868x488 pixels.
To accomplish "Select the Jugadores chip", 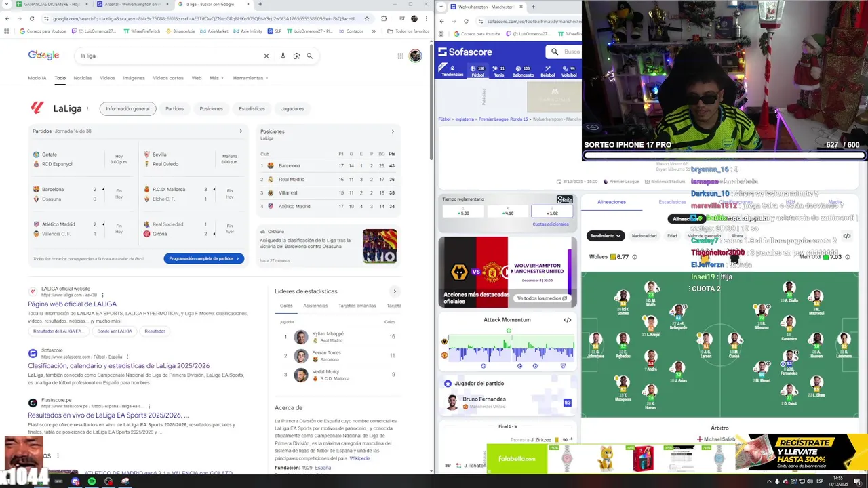I will point(292,108).
